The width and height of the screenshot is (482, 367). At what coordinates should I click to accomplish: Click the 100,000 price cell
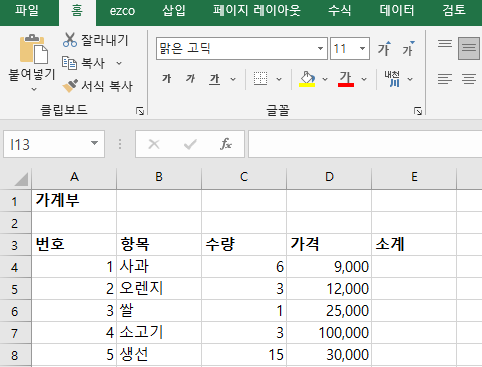[329, 333]
